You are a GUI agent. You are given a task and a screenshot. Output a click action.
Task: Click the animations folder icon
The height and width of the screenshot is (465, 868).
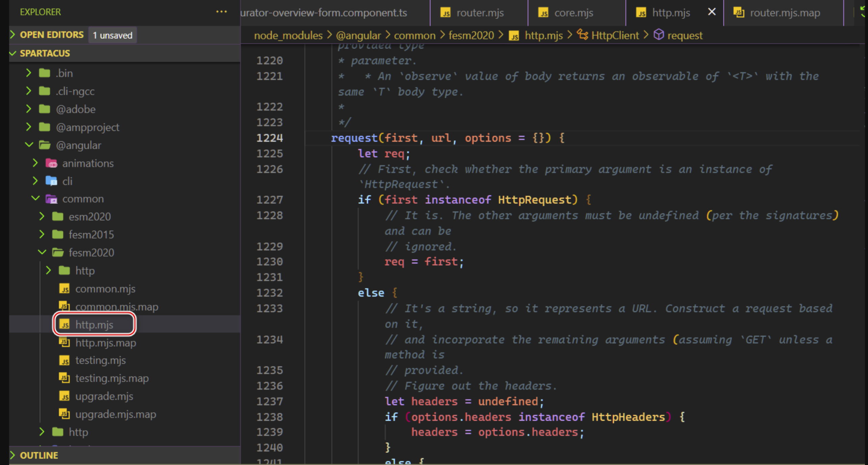click(x=51, y=163)
